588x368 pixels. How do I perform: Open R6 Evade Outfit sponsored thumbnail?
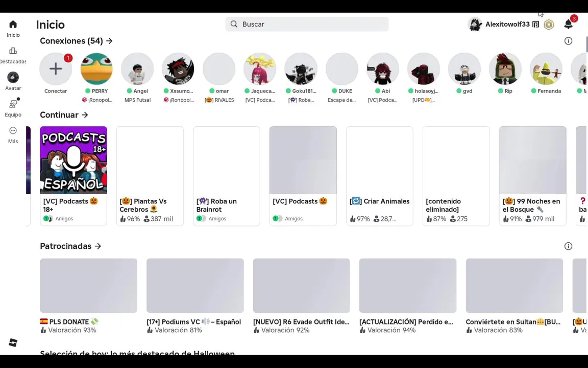click(302, 285)
